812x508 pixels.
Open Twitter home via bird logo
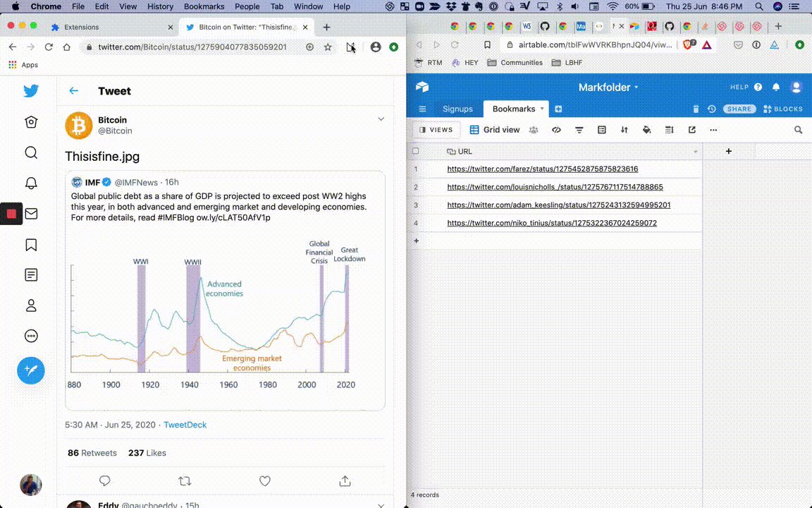31,91
